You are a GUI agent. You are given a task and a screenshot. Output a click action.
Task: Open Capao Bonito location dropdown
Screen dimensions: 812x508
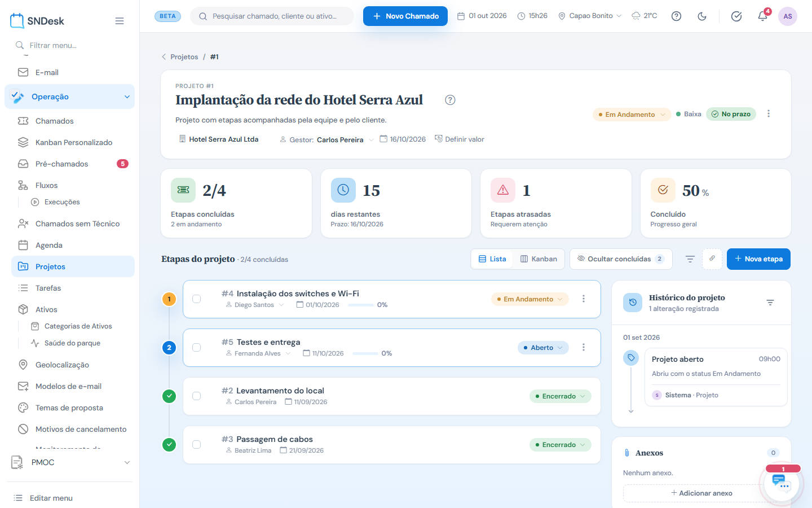590,16
